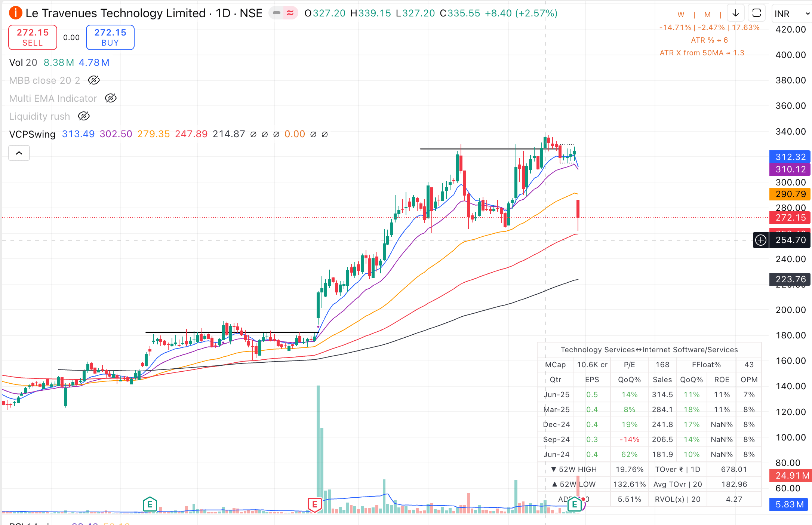This screenshot has height=525, width=812.
Task: Click the Vol 20 indicator label
Action: pos(23,62)
